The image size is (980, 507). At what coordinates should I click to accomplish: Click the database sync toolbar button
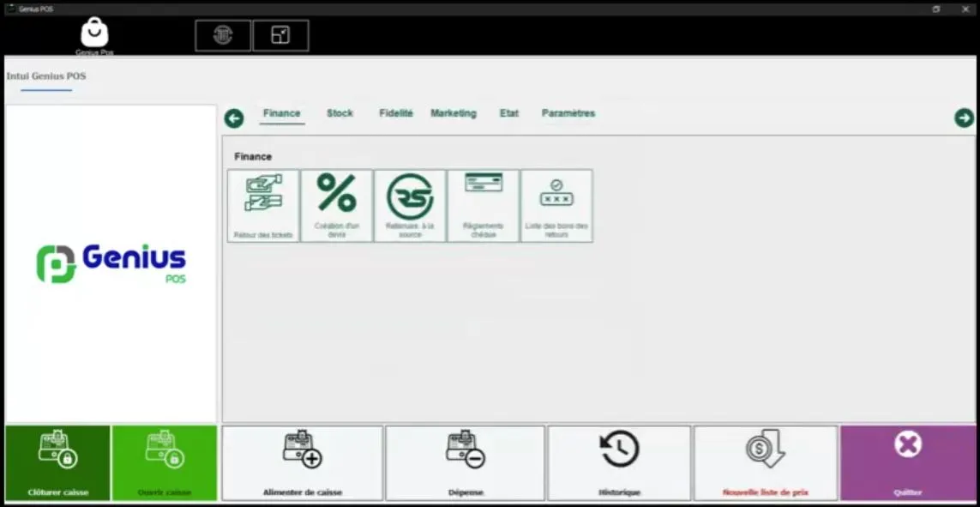pos(223,36)
